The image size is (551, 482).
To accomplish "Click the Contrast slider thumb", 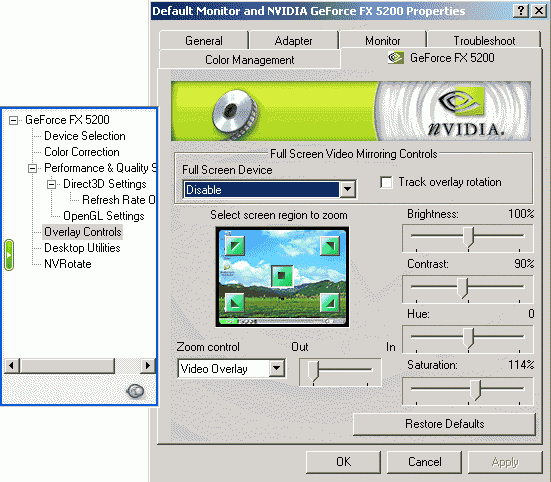I will 463,288.
